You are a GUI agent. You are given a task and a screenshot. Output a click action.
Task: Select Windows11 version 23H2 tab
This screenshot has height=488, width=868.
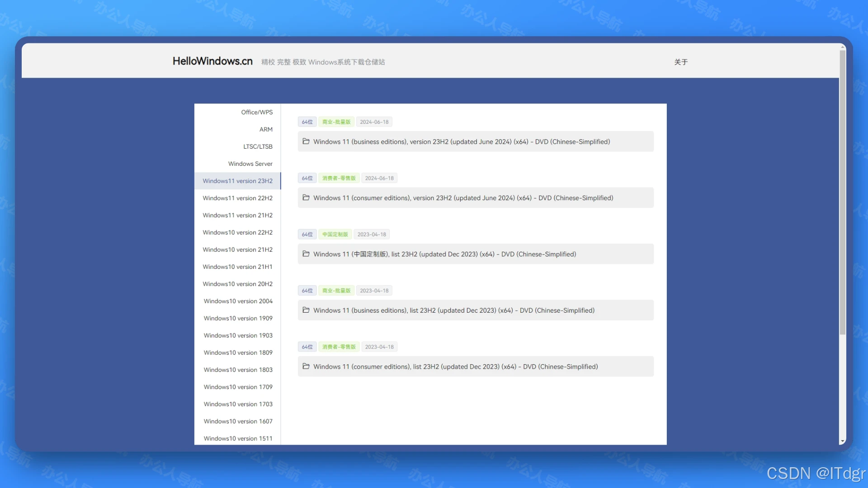tap(238, 181)
